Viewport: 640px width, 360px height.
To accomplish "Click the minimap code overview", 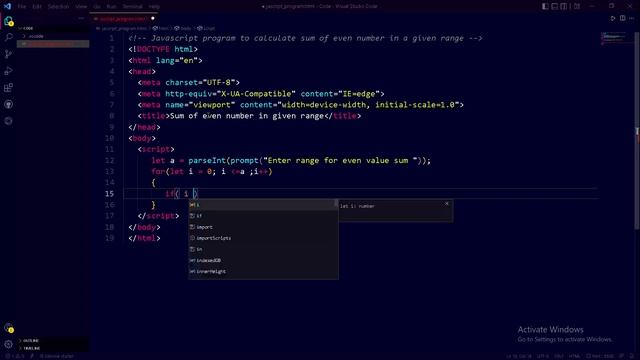I will [614, 38].
